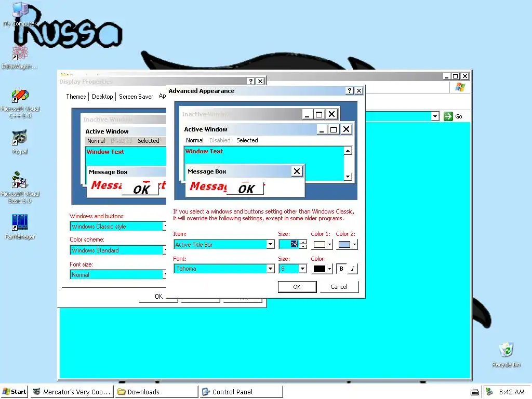This screenshot has height=399, width=532.
Task: Open the Start menu
Action: (14, 392)
